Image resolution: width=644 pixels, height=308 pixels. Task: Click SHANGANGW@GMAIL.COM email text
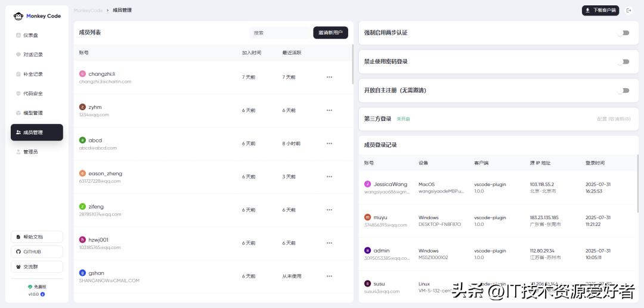[x=109, y=281]
